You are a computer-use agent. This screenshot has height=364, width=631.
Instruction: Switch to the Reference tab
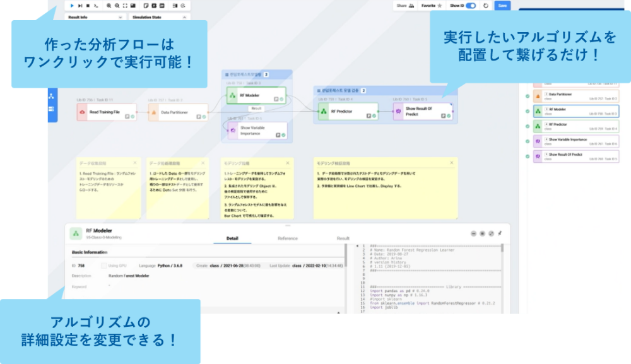click(x=288, y=238)
